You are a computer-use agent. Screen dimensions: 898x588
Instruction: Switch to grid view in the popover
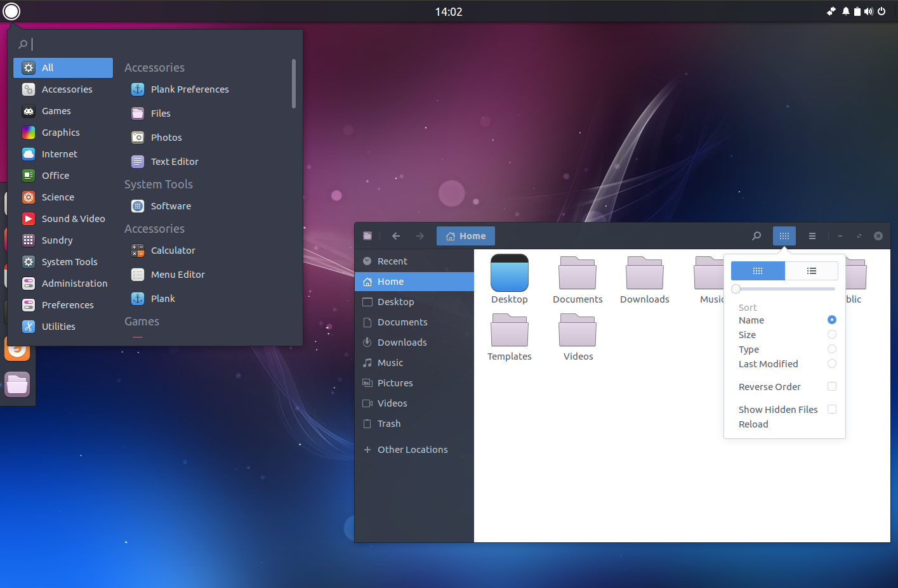pos(758,271)
